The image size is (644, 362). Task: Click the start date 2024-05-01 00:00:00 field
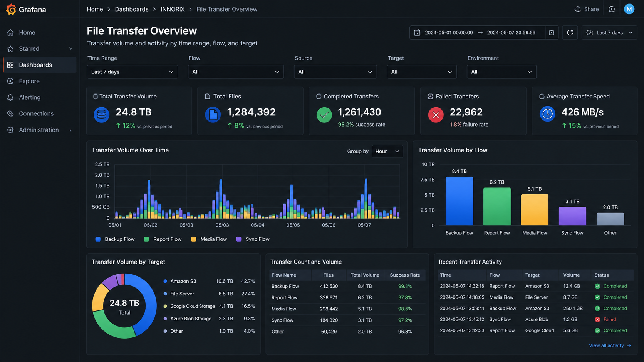[449, 33]
